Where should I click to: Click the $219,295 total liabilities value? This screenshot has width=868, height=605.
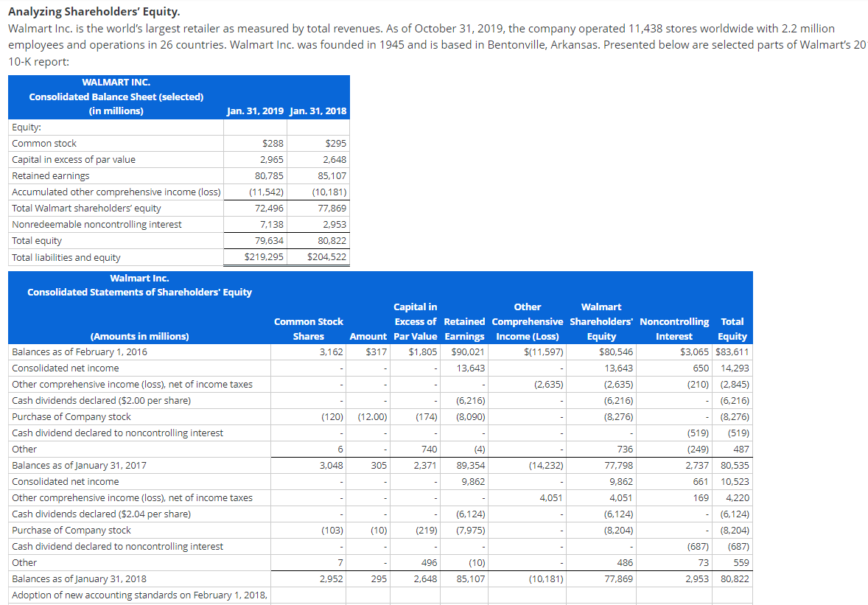[x=264, y=257]
